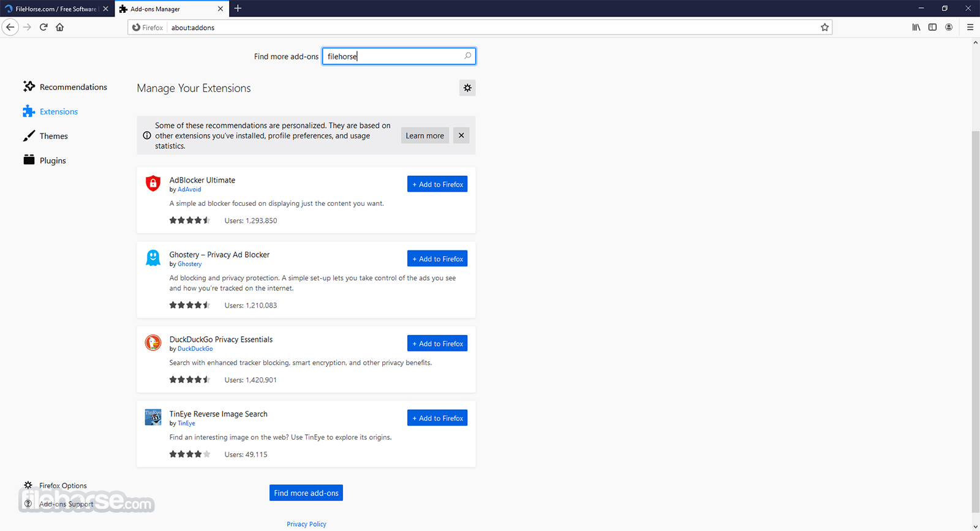Show sidebars icon in toolbar
980x531 pixels.
932,27
